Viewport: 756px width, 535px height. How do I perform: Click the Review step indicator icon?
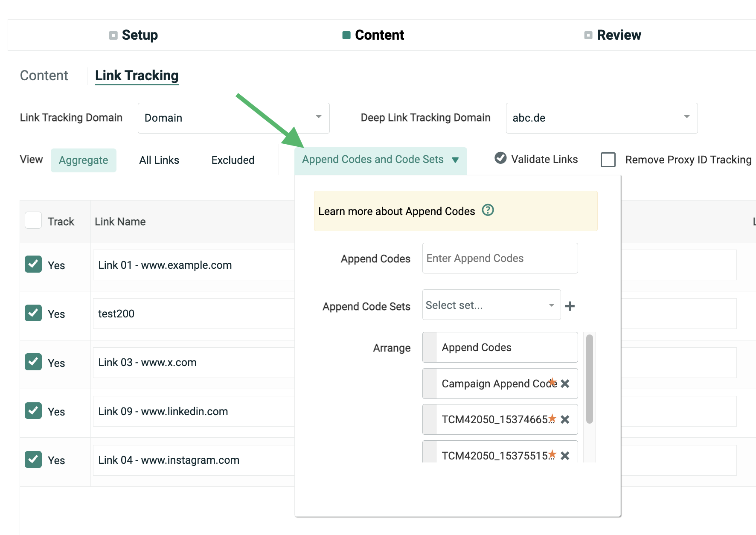point(588,35)
